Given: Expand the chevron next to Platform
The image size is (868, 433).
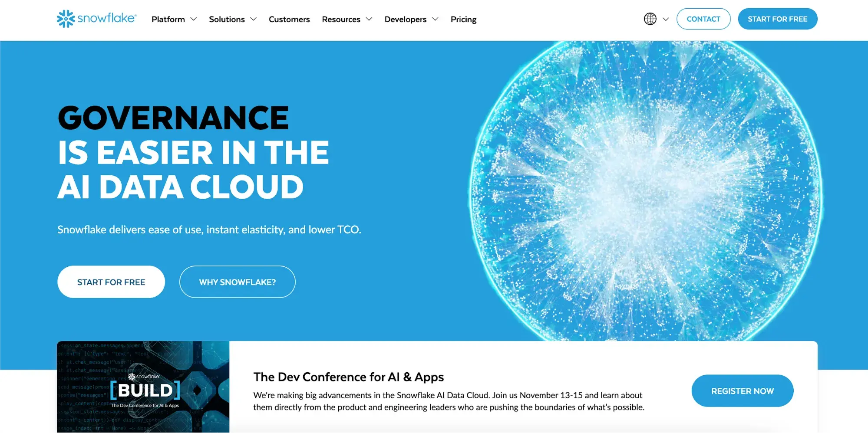Looking at the screenshot, I should point(194,19).
